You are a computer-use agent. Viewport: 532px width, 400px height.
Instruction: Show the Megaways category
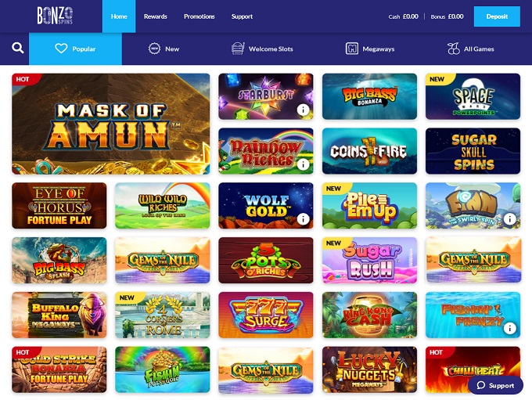(x=370, y=49)
